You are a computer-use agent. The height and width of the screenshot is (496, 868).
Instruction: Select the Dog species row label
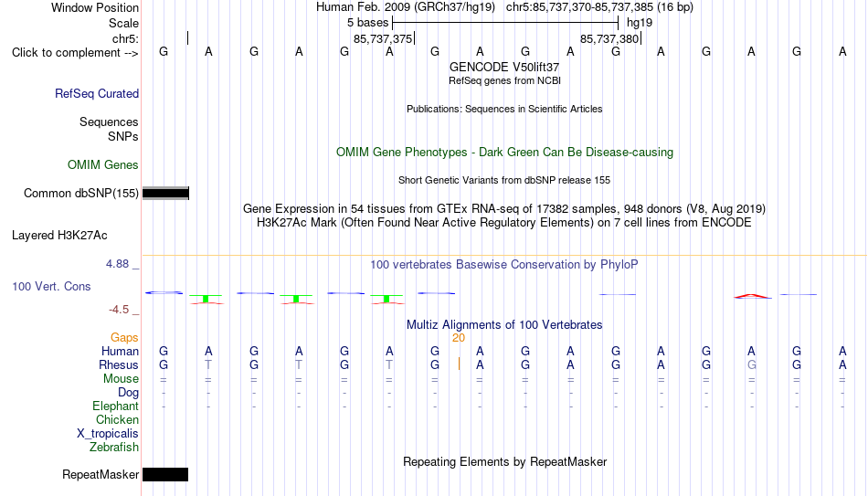coord(129,393)
